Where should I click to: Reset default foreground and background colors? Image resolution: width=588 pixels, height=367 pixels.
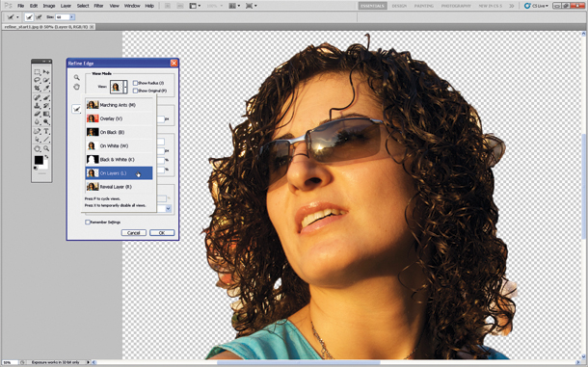(x=36, y=168)
